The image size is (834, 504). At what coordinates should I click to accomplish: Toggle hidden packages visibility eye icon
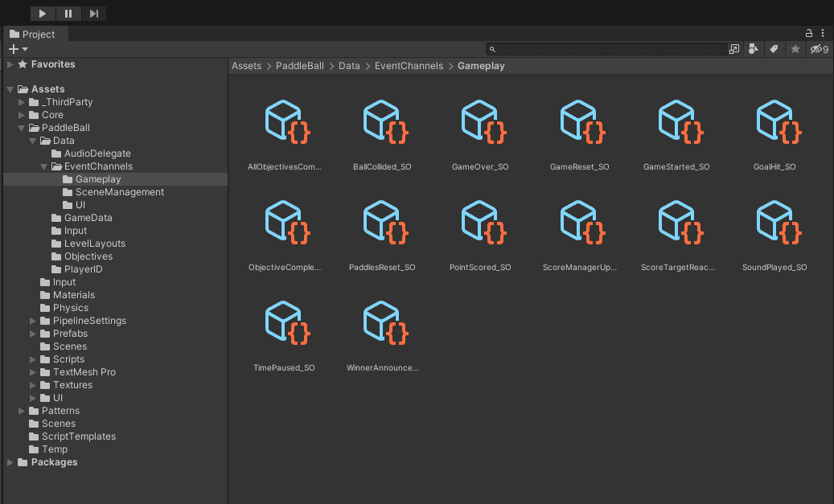(819, 49)
